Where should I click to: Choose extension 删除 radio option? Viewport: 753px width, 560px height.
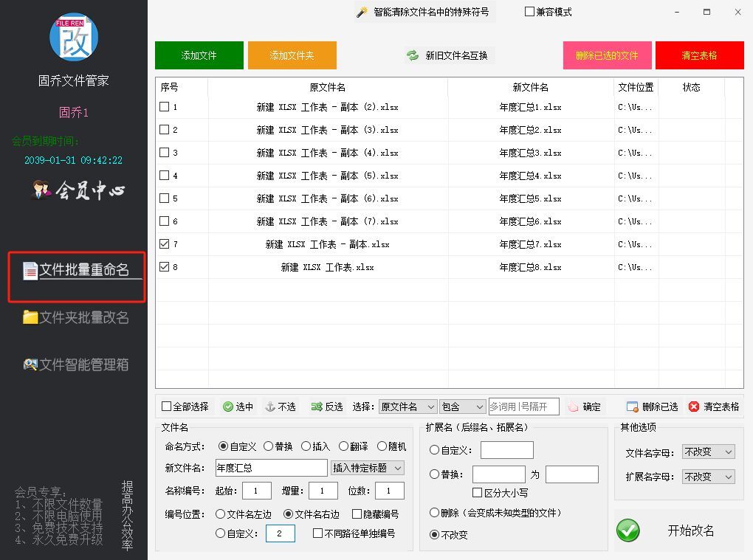click(434, 513)
